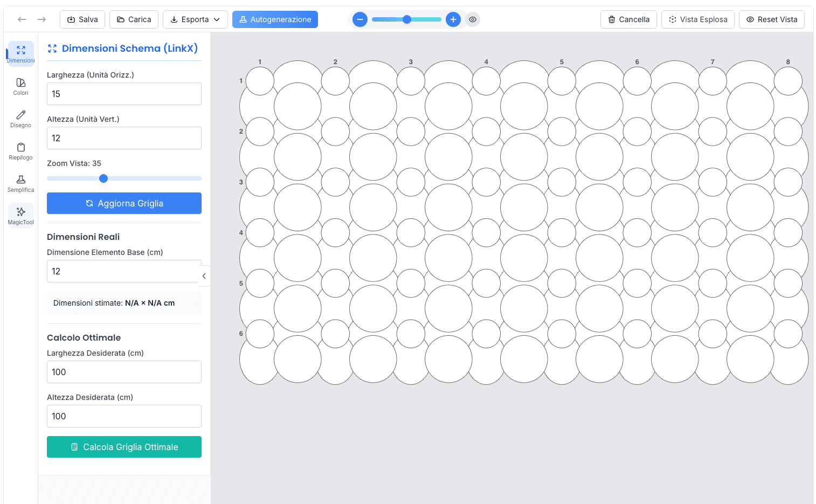This screenshot has height=504, width=816.
Task: Open the Colori sidebar panel
Action: pos(21,86)
